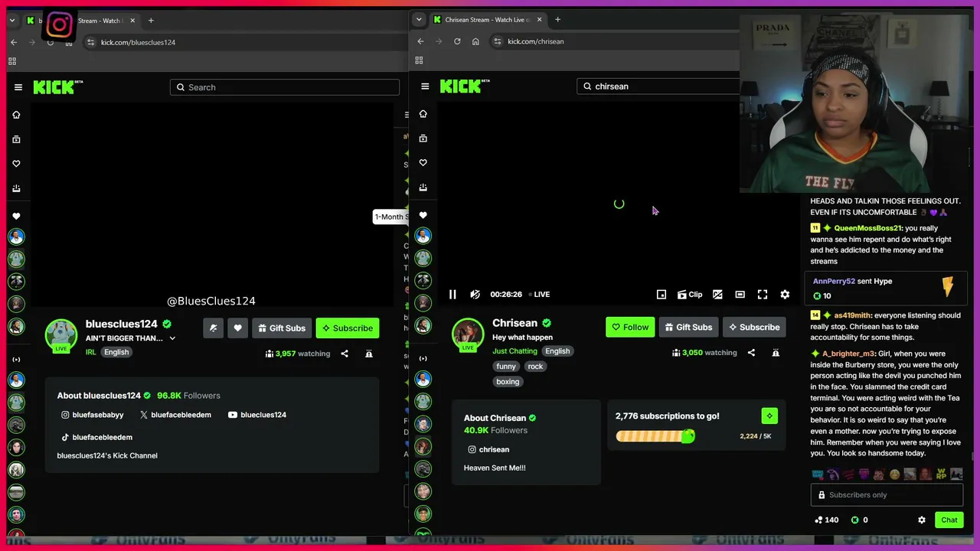Viewport: 980px width, 551px height.
Task: Toggle follow heart for bluesclues124
Action: (238, 328)
